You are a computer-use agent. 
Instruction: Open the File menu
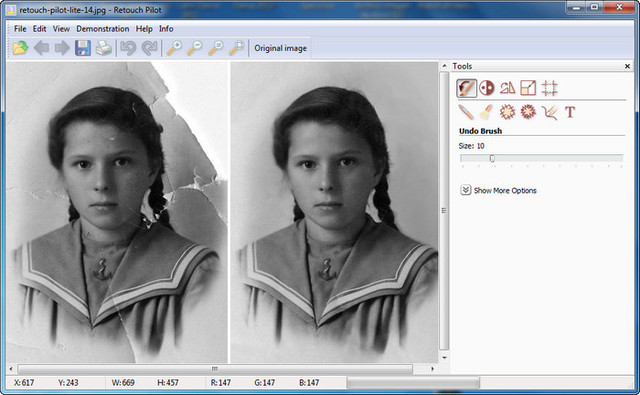[20, 29]
